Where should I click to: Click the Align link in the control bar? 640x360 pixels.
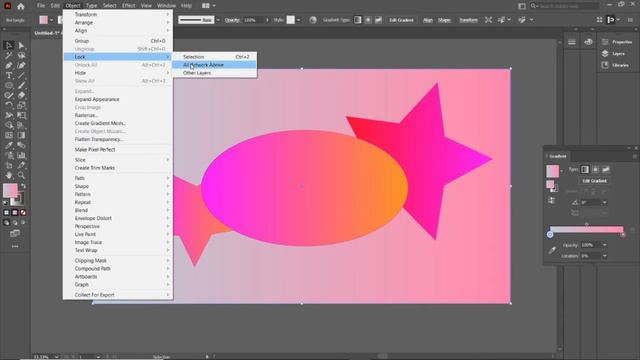click(x=427, y=20)
